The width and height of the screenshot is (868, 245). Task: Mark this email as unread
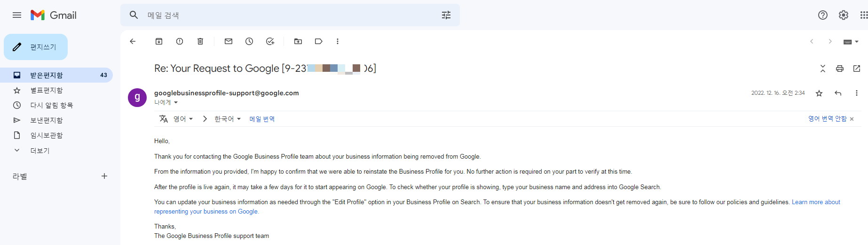coord(229,41)
